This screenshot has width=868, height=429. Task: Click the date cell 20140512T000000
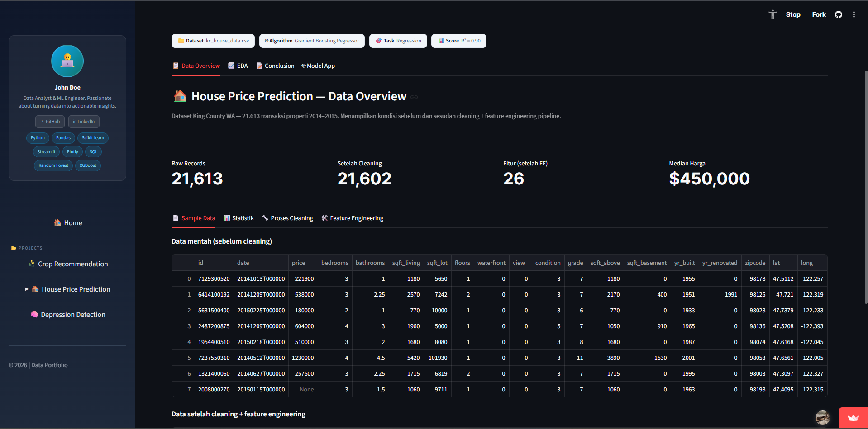pyautogui.click(x=261, y=358)
